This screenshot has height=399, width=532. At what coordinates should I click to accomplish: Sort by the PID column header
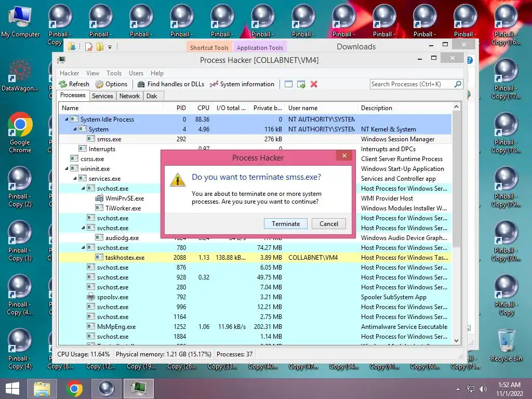(x=176, y=108)
